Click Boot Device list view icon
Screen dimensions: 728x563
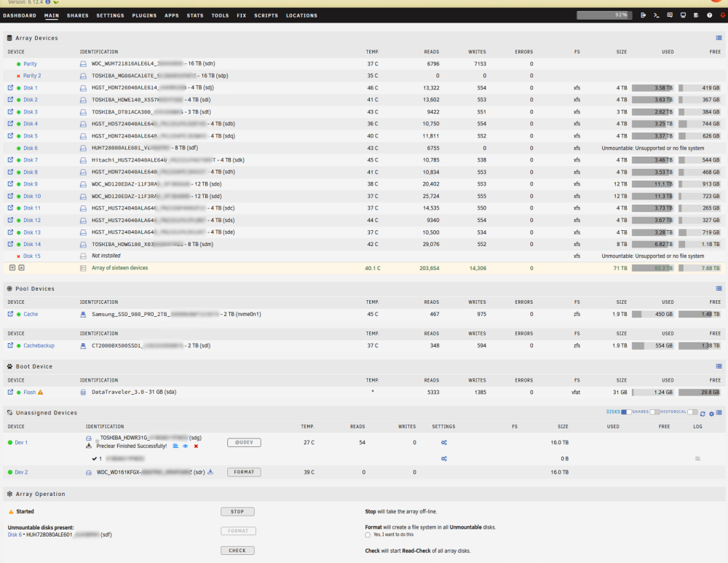point(719,366)
